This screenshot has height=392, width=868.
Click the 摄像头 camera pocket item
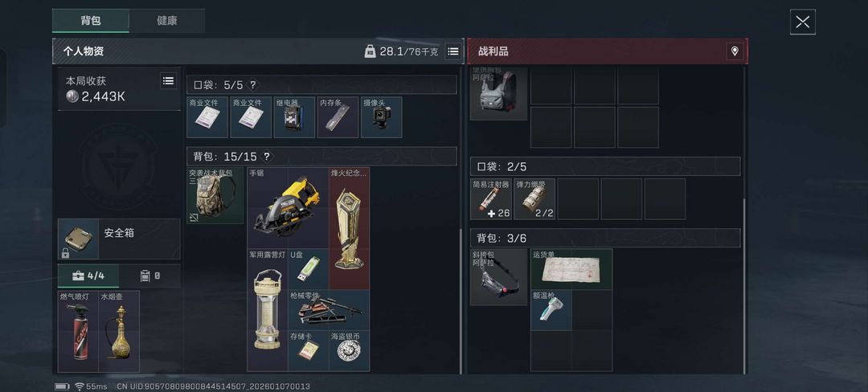(382, 117)
